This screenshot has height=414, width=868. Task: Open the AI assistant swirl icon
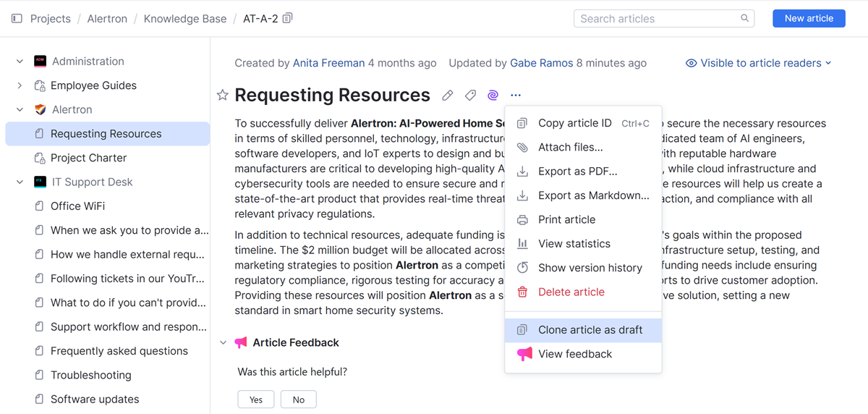point(493,95)
